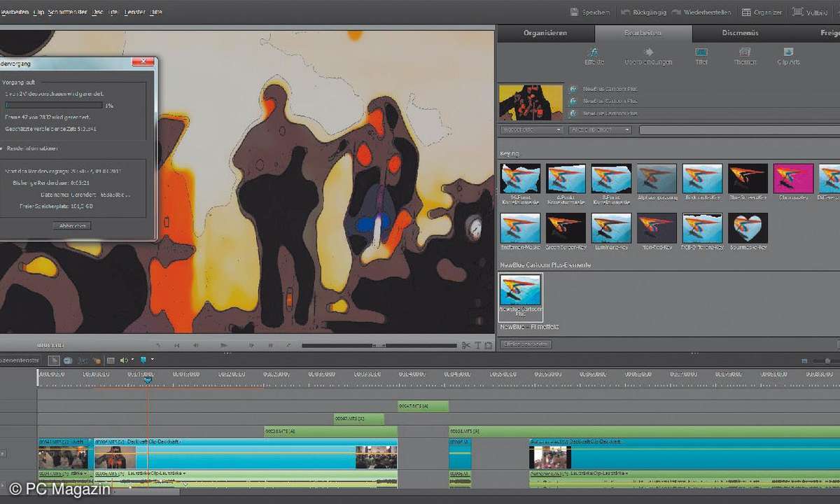Start playback with the play button
The width and height of the screenshot is (840, 504).
tap(224, 345)
